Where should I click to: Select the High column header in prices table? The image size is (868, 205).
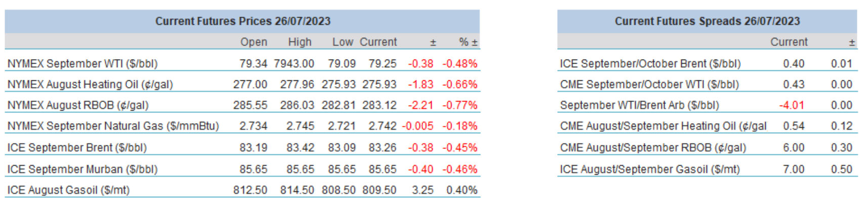(300, 42)
